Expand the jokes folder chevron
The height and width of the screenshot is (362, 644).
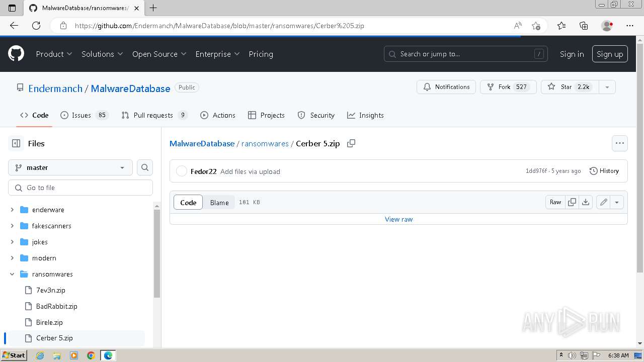(x=12, y=242)
